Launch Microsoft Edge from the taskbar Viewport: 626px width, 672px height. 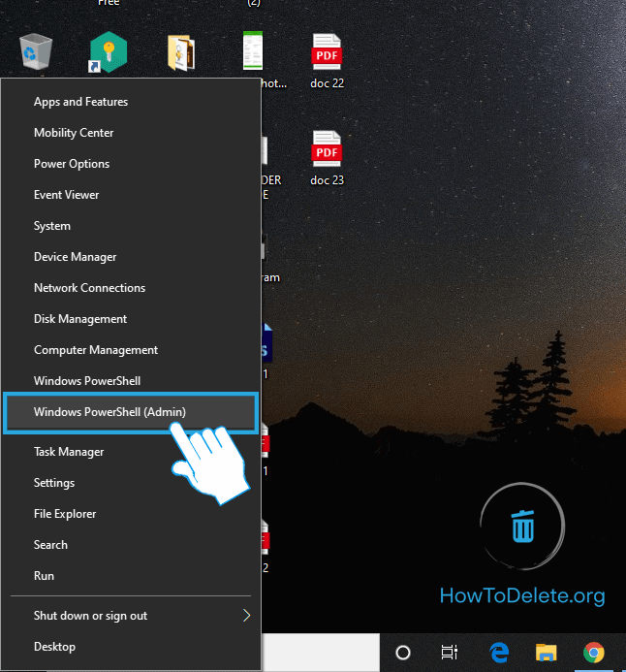click(499, 653)
